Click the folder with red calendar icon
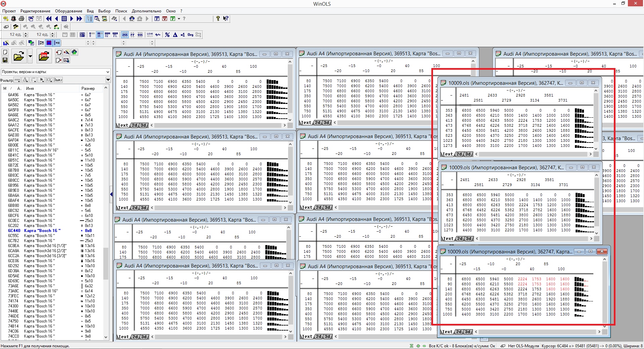This screenshot has height=349, width=644. click(x=44, y=56)
